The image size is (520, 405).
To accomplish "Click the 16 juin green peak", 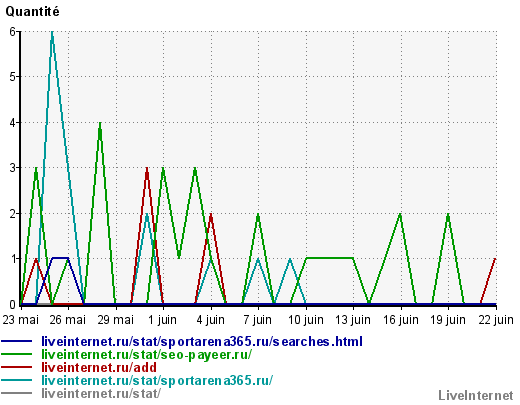I will point(400,215).
